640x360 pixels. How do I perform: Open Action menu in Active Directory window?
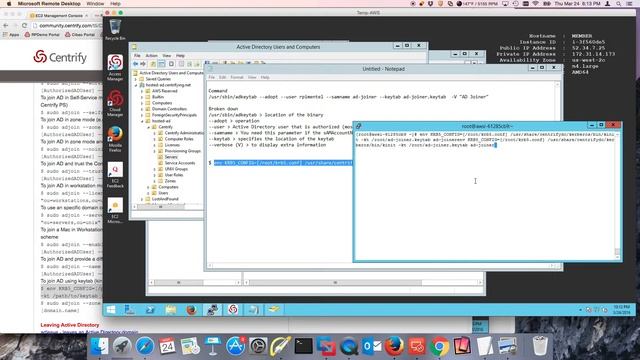tap(151, 56)
